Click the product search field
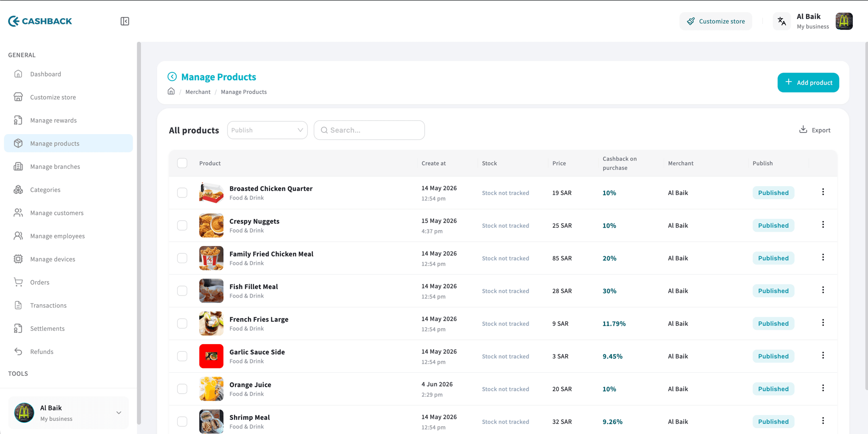Screen dimensions: 868x434 [369, 130]
